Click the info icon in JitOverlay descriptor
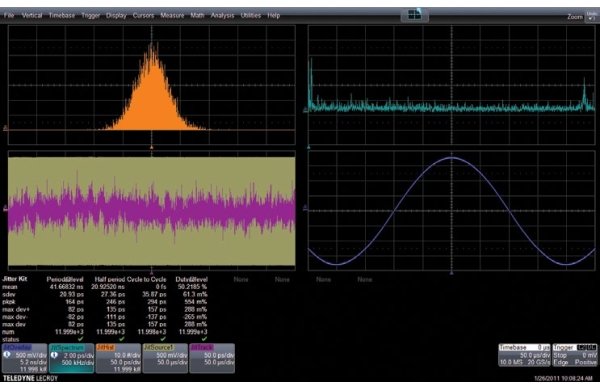Viewport: 600px width, 390px height. (7, 355)
